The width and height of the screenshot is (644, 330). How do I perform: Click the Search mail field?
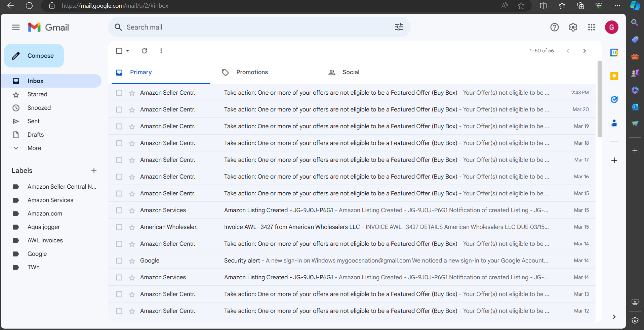259,27
